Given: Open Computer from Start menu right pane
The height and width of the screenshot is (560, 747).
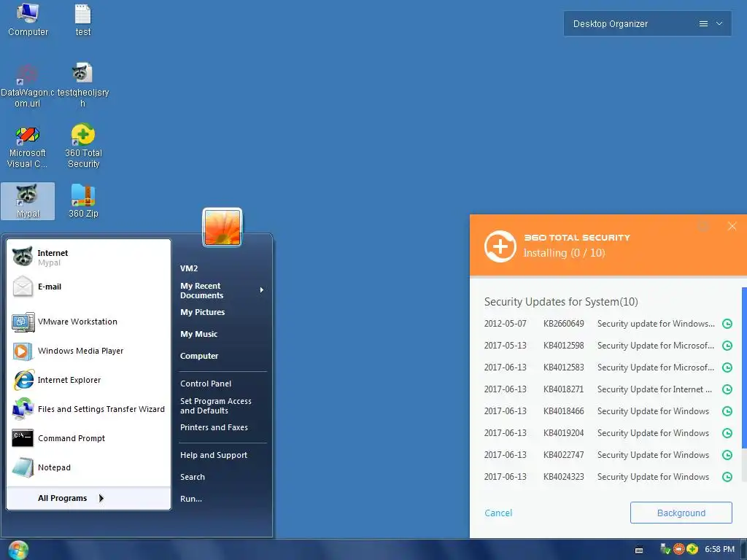Looking at the screenshot, I should 199,356.
